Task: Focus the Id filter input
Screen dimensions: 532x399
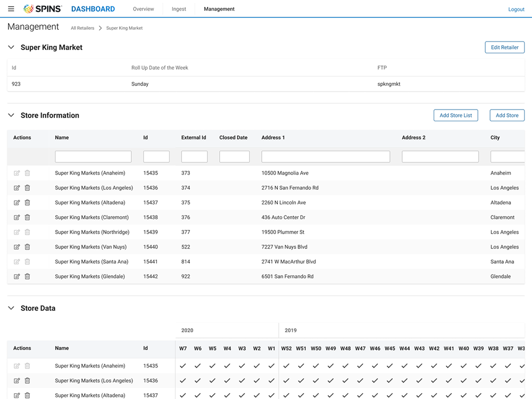Action: pos(156,157)
